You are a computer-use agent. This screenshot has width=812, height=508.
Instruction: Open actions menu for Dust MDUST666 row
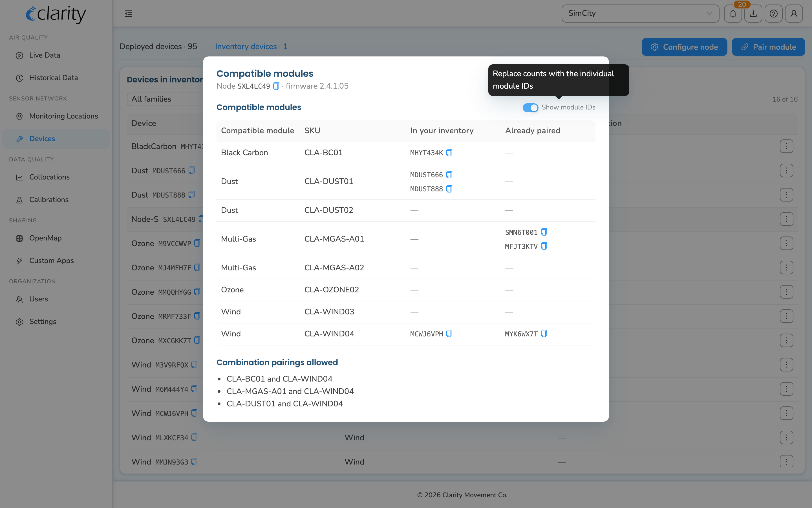pos(787,171)
